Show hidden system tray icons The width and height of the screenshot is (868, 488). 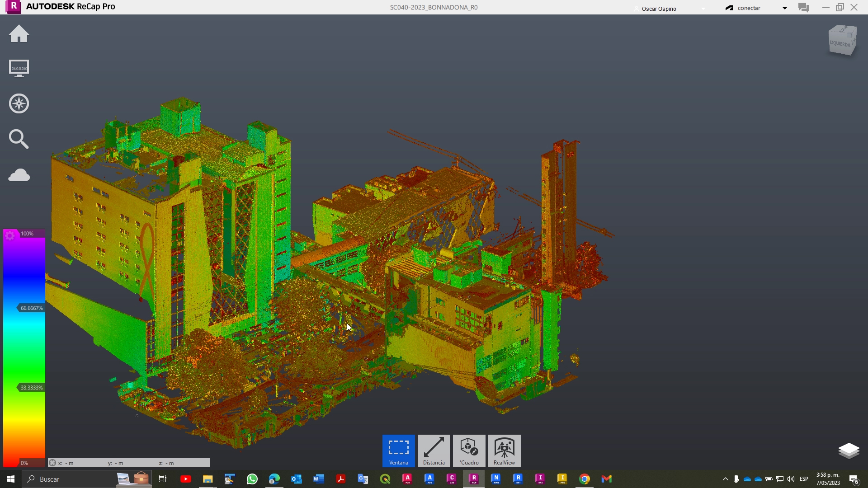click(x=725, y=479)
